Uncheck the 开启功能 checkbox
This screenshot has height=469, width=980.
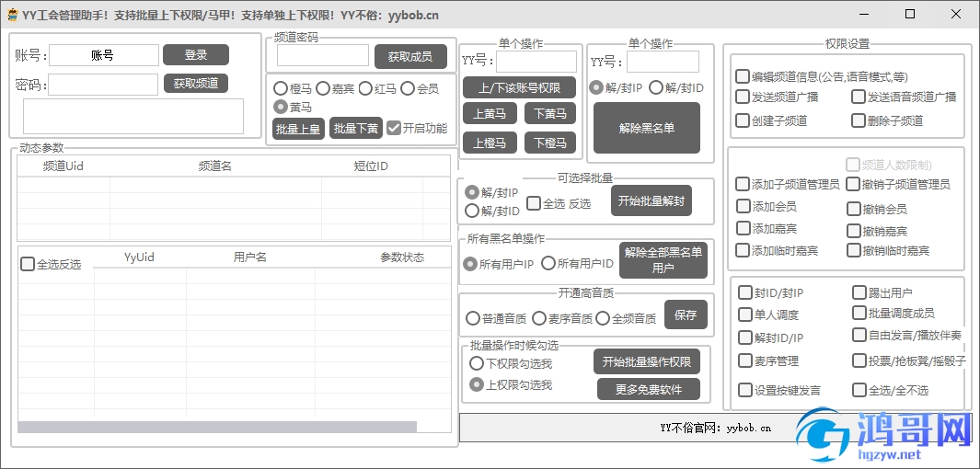tap(393, 128)
